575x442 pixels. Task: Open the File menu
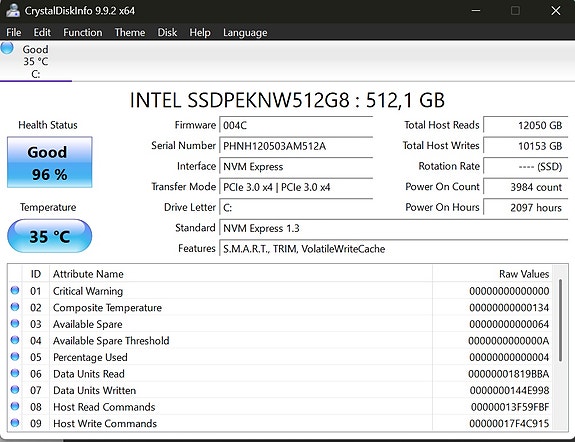click(x=14, y=32)
